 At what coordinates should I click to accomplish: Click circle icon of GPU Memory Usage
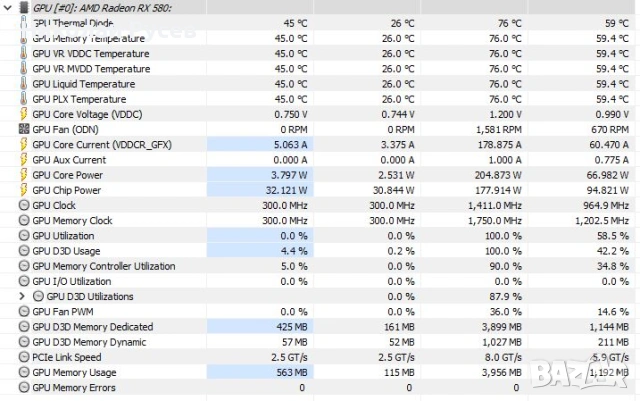pos(24,372)
